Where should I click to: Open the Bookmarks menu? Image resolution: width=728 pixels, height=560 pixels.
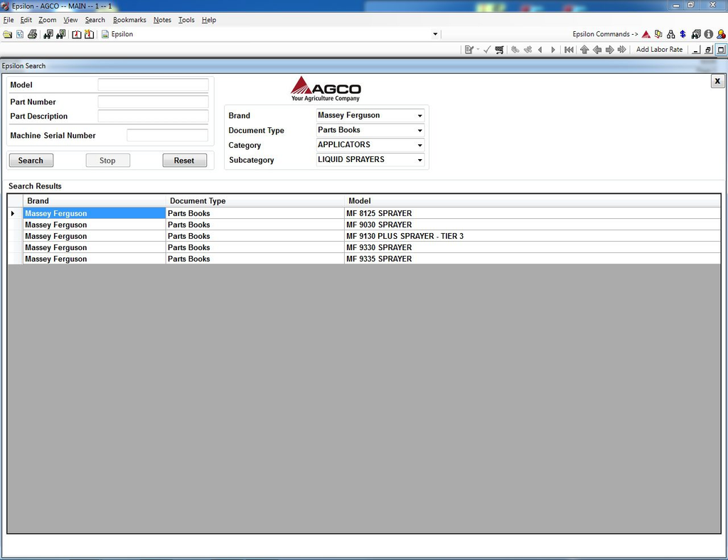click(x=129, y=20)
